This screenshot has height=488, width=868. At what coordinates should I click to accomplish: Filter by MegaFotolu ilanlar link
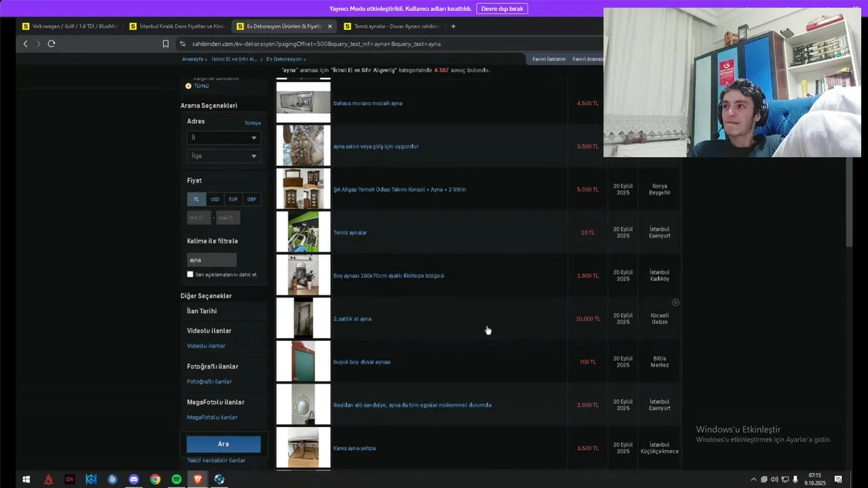(x=212, y=418)
